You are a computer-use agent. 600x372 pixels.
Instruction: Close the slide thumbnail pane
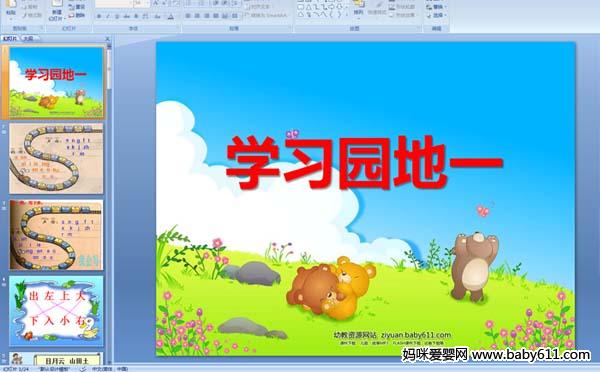(108, 39)
